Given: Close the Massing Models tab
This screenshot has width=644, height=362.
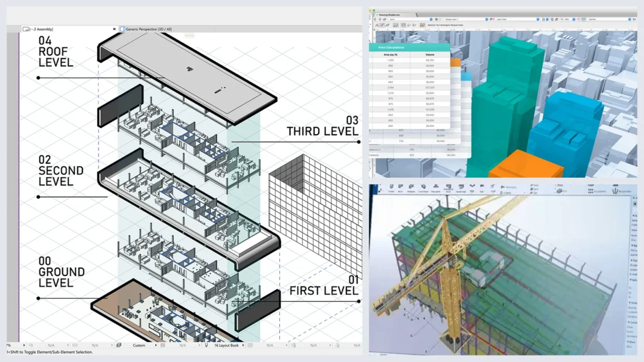Looking at the screenshot, I should pos(377,15).
